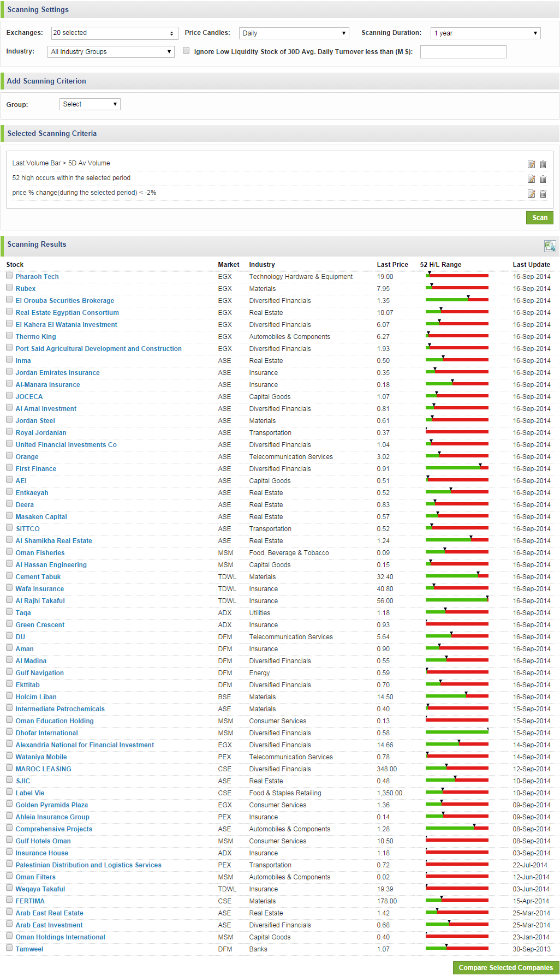Open the MAROC LEASING link

(43, 769)
